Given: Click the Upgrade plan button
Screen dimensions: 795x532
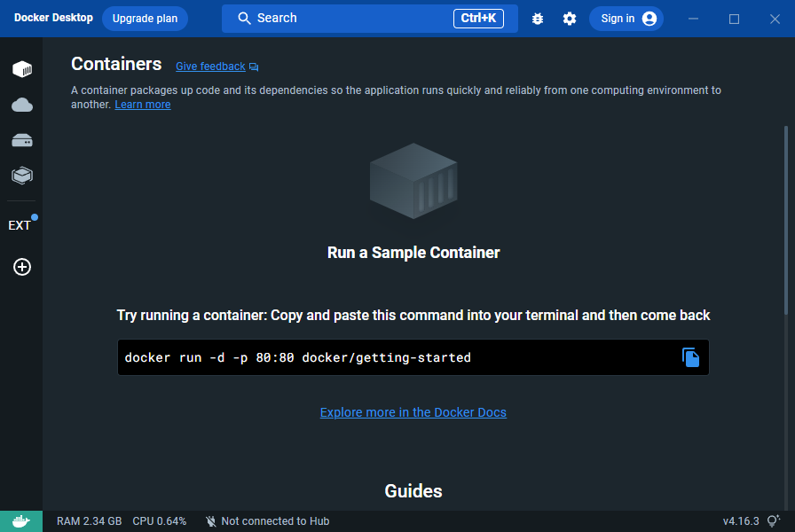Looking at the screenshot, I should [145, 19].
